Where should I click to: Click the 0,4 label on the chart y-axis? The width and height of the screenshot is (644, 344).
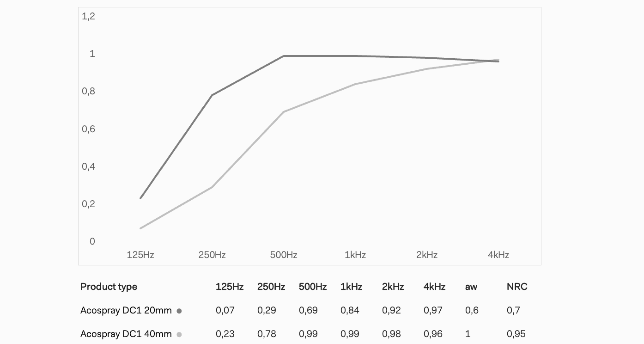88,166
